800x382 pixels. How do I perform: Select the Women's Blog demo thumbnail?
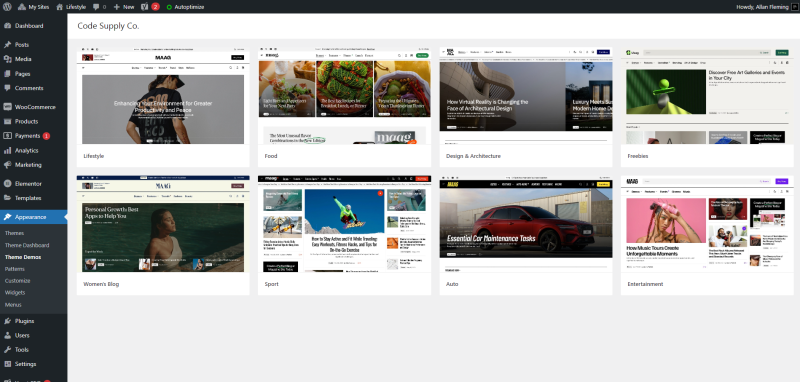pyautogui.click(x=163, y=224)
